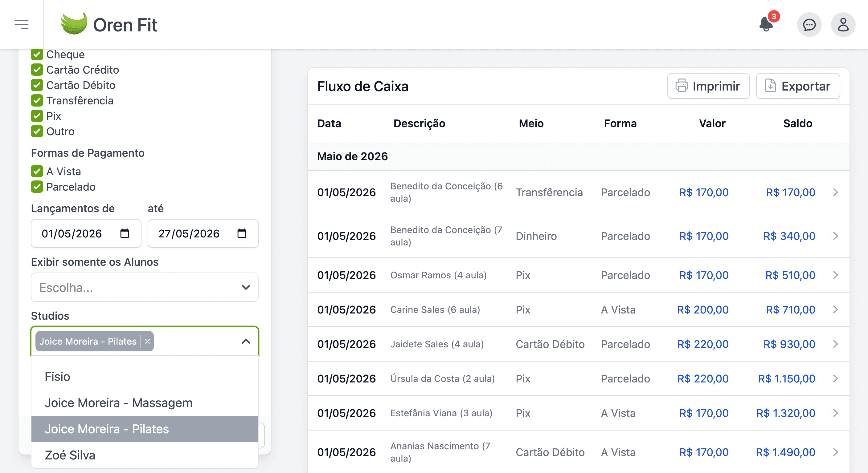Screen dimensions: 868x473
Task: Open details arrow for Benedito da Conceição (7 aula)
Action: click(x=835, y=236)
